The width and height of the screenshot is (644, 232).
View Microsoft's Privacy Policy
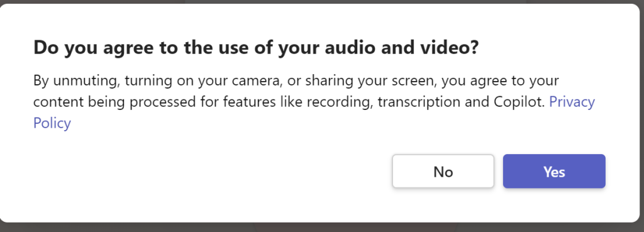click(572, 101)
